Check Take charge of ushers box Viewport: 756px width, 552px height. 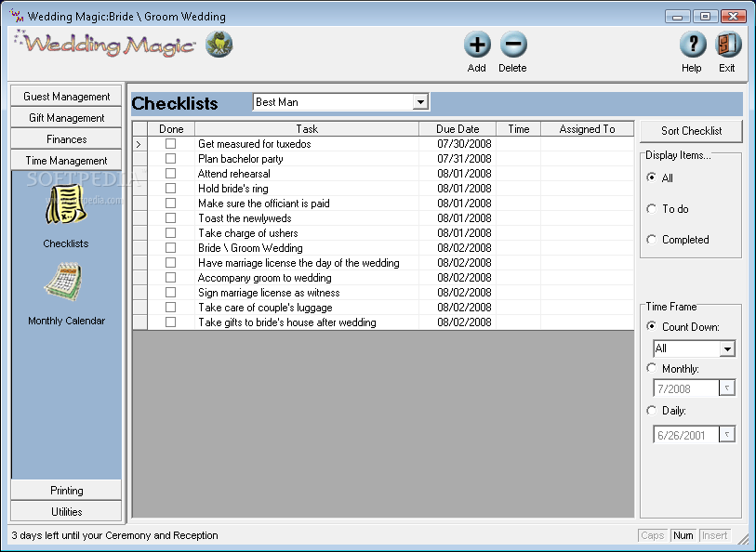(x=171, y=232)
